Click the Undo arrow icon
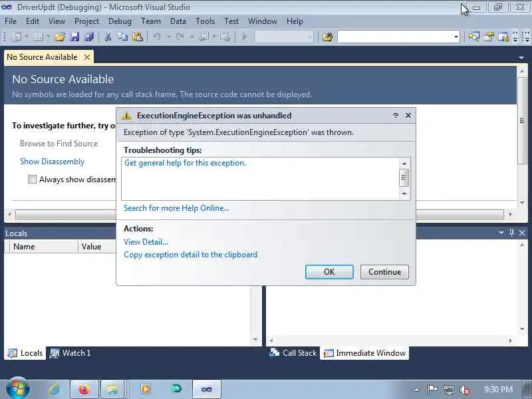This screenshot has height=399, width=532. 156,37
